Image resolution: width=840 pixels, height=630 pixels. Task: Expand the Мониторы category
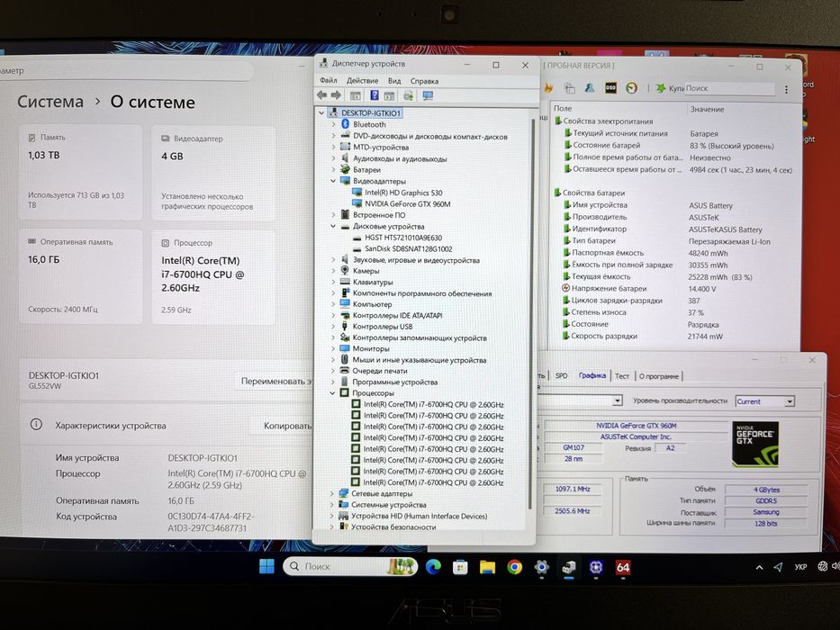(x=333, y=349)
